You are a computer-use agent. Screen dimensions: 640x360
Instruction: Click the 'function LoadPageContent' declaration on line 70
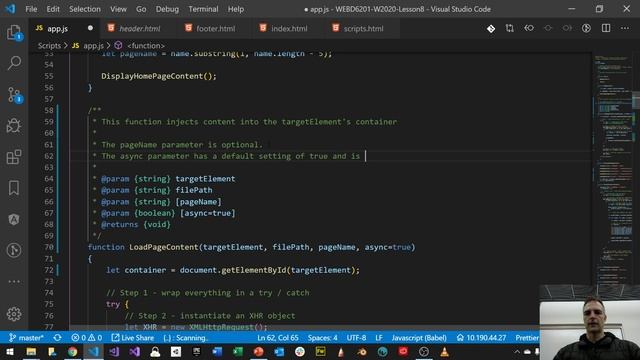pyautogui.click(x=251, y=247)
